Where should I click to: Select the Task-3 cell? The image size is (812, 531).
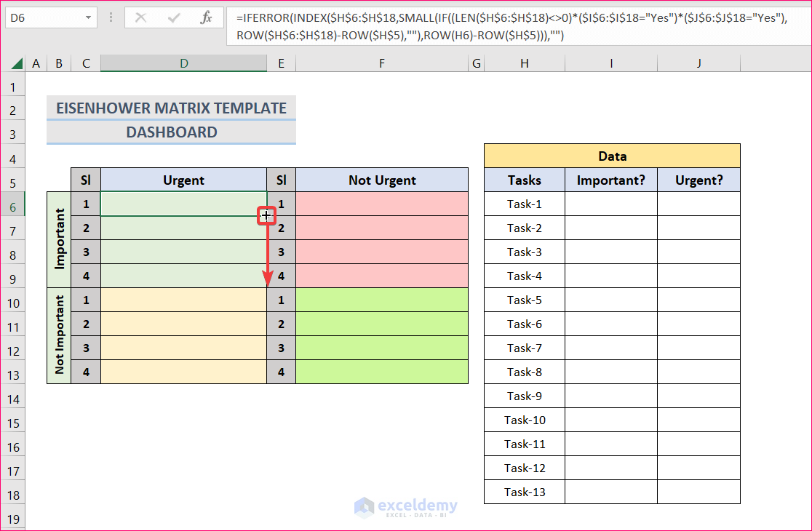[525, 252]
